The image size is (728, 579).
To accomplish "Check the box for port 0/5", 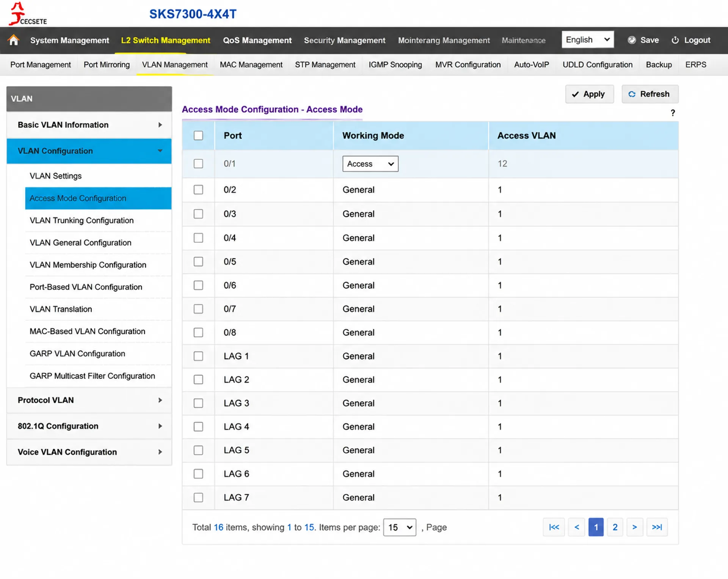I will pos(198,262).
